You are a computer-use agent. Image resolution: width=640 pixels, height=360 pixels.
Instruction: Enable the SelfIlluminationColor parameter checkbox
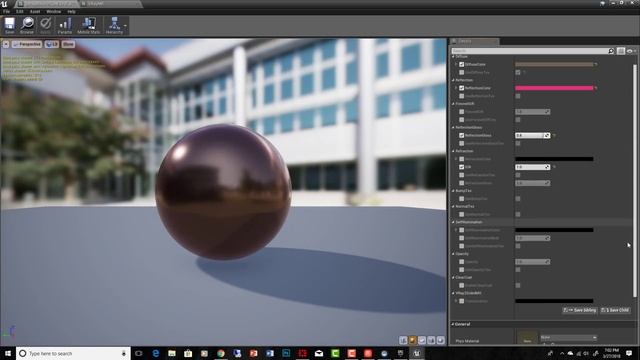tap(462, 230)
